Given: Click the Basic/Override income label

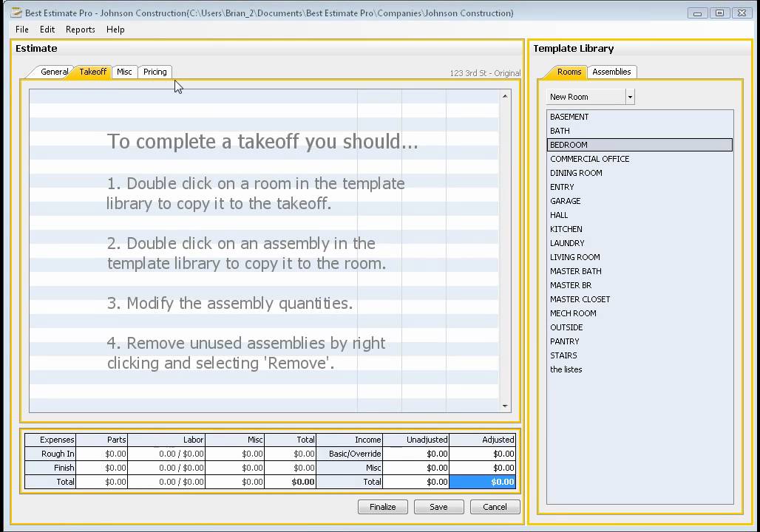Looking at the screenshot, I should coord(350,454).
